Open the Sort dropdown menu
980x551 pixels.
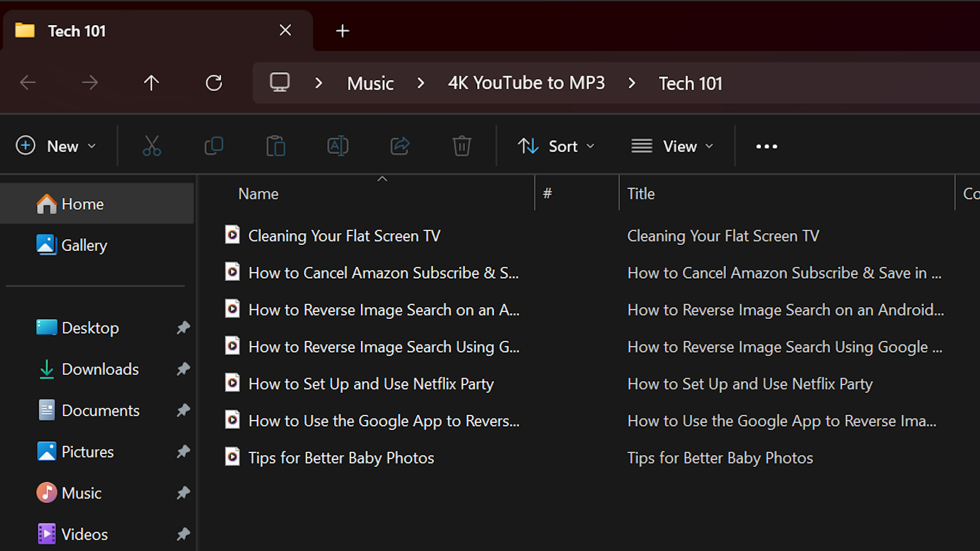[556, 146]
